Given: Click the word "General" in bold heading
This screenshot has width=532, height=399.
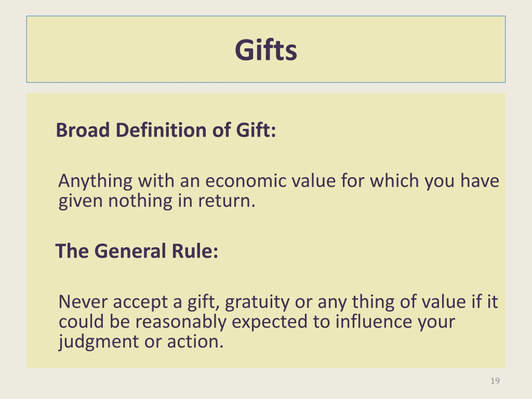Looking at the screenshot, I should point(130,251).
